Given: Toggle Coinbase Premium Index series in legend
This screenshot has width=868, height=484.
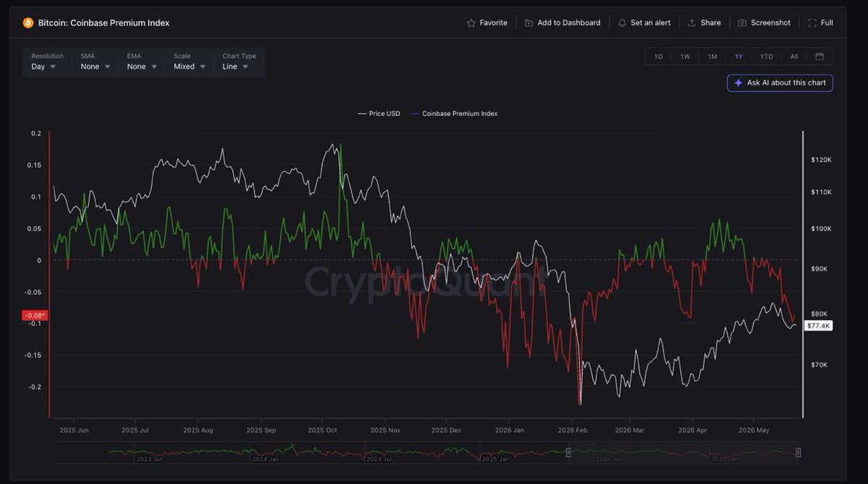Looking at the screenshot, I should 454,114.
